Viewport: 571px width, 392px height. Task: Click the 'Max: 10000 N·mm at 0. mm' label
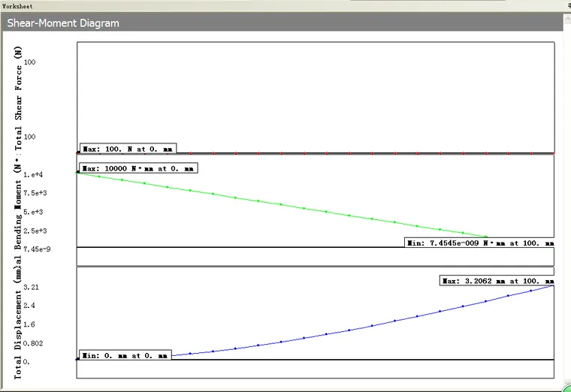tap(138, 168)
